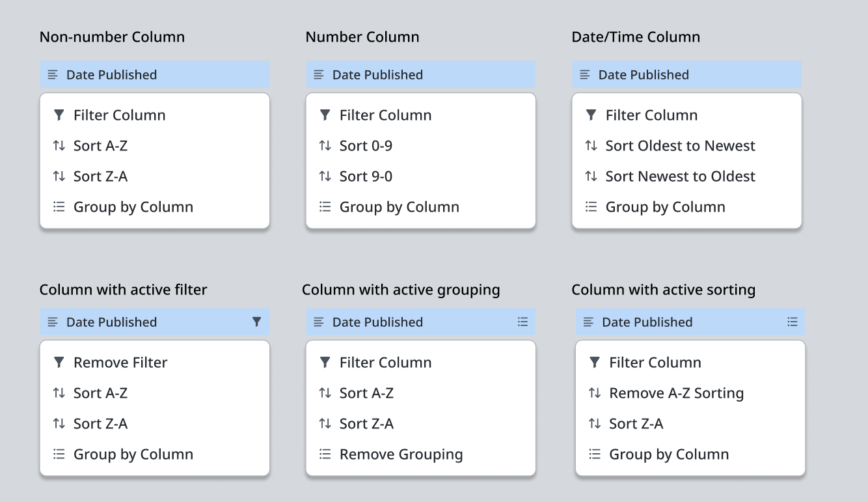Click the grouping icon in the active grouping column header
868x502 pixels.
(x=522, y=322)
